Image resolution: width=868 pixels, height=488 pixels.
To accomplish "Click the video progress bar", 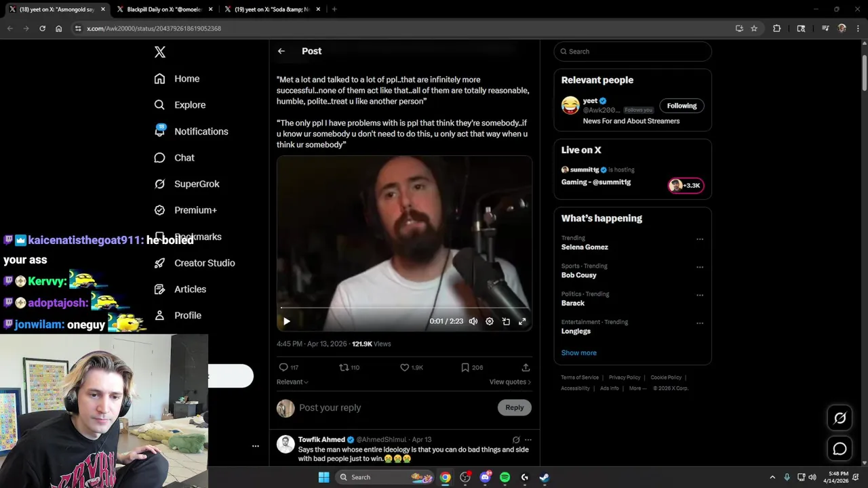I will pyautogui.click(x=404, y=308).
